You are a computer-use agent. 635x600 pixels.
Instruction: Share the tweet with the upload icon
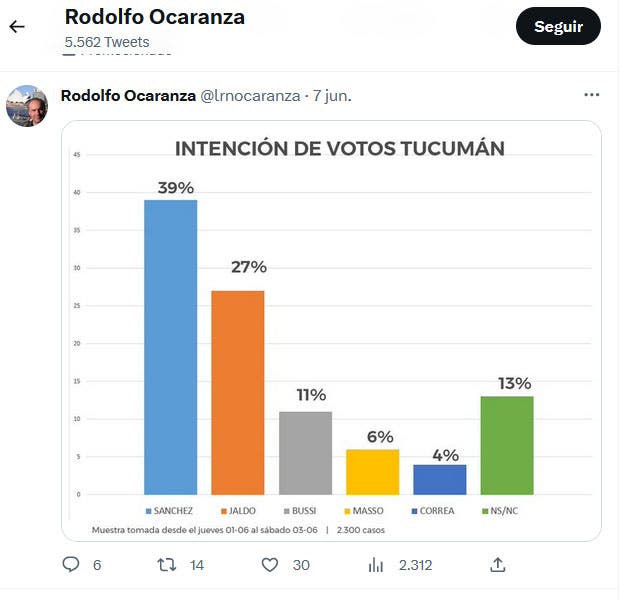[498, 564]
